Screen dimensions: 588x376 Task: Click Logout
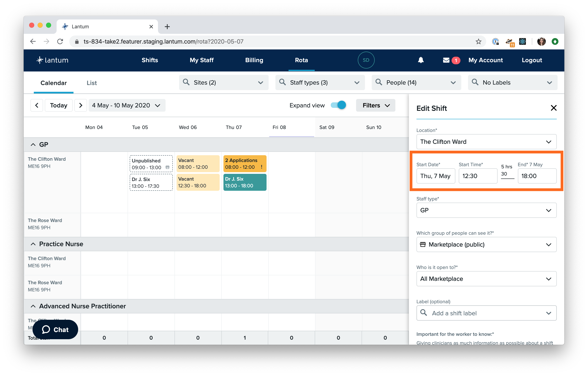pyautogui.click(x=532, y=60)
